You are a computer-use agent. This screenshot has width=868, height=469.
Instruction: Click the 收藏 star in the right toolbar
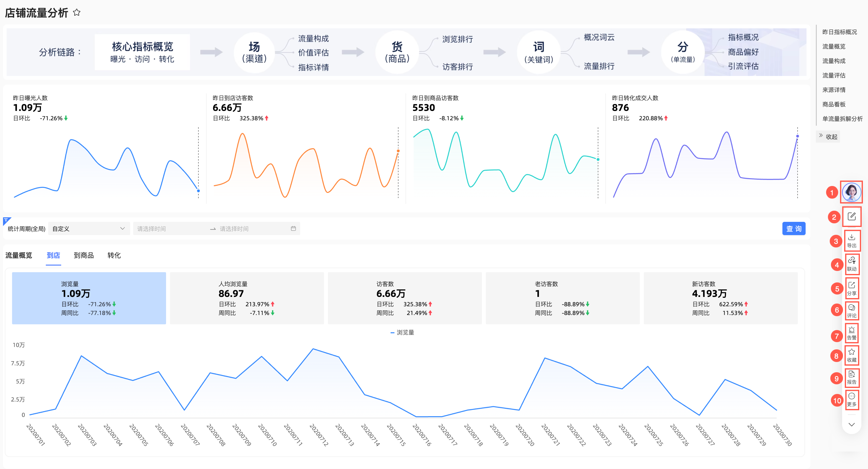tap(851, 355)
